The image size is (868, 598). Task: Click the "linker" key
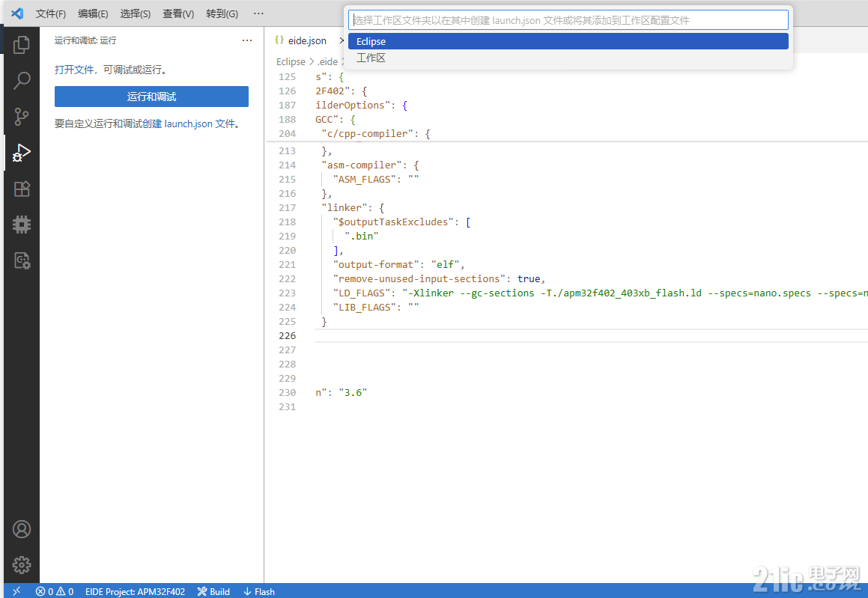345,208
